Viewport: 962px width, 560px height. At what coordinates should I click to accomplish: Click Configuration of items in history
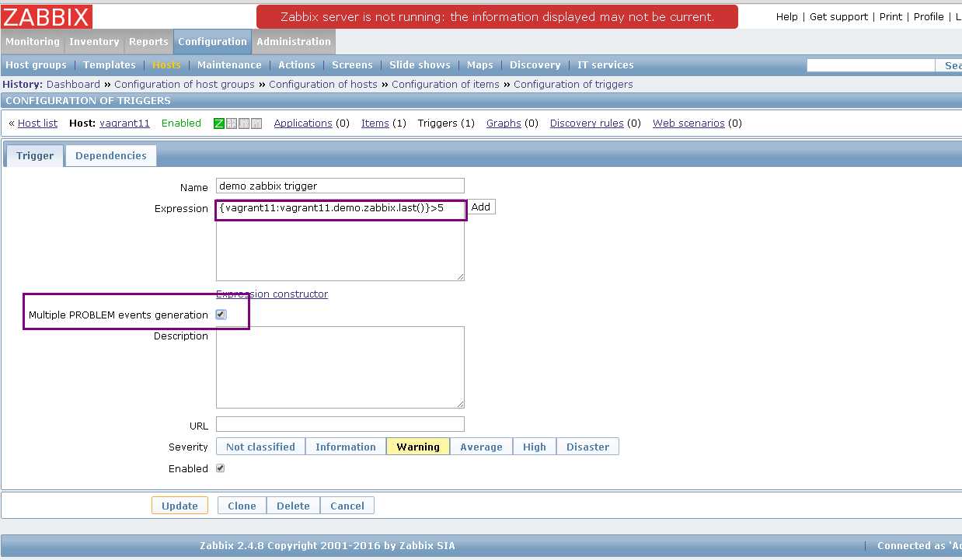445,84
